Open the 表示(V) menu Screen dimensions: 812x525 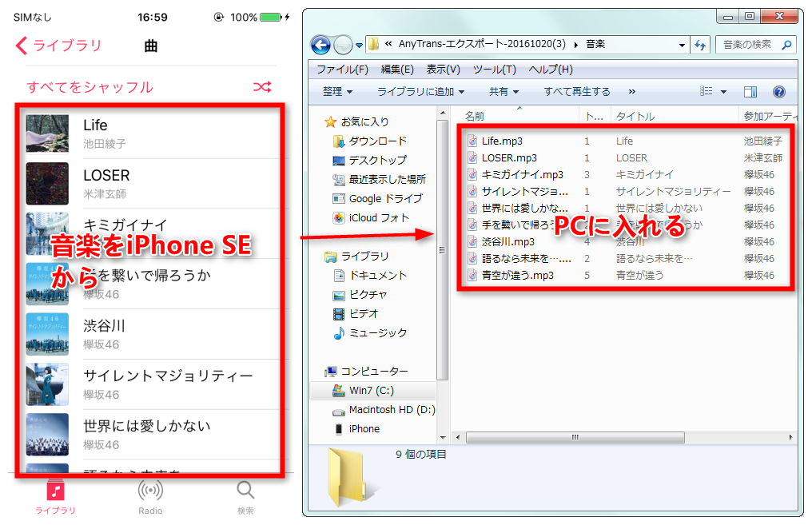tap(443, 69)
